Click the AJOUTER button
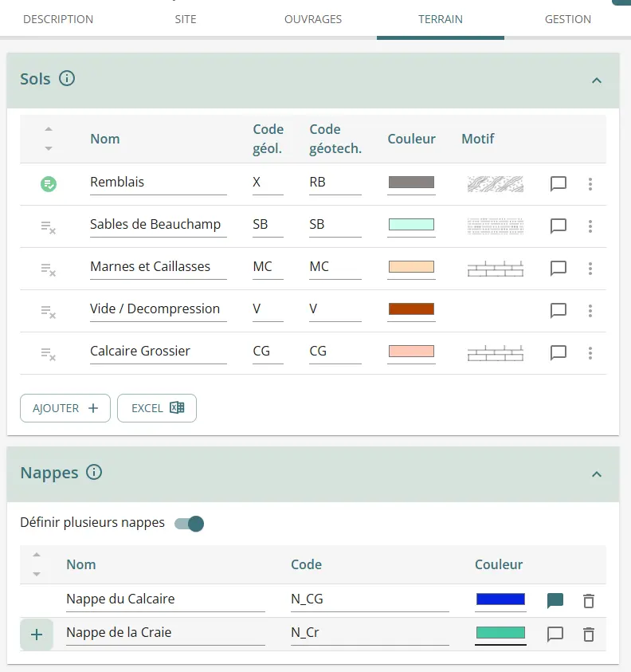 click(x=65, y=407)
